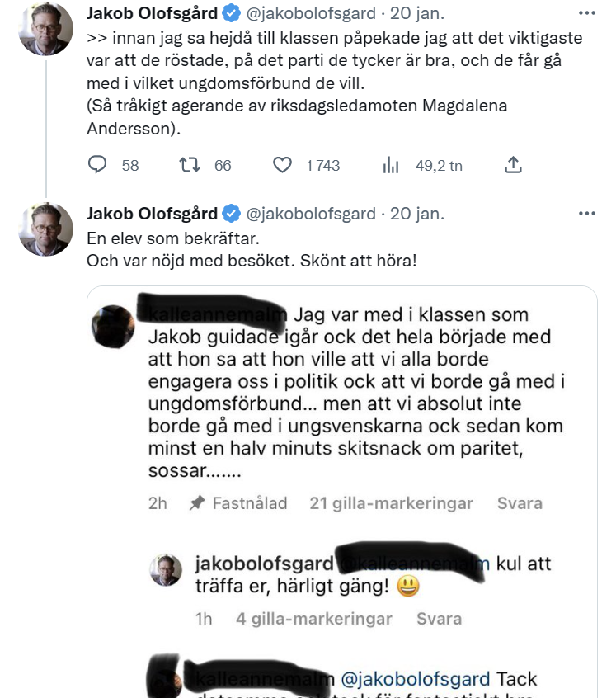Click Svara under the pinned comment
The image size is (616, 698).
click(520, 502)
